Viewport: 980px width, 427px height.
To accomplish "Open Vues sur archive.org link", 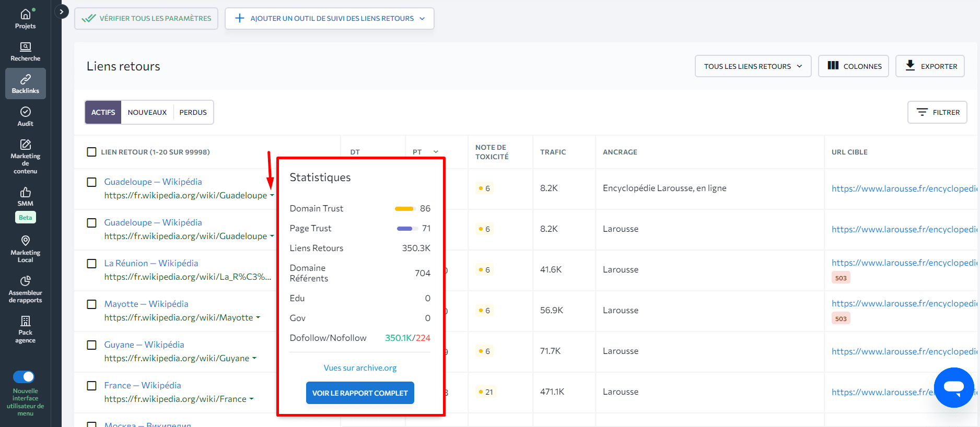I will click(360, 368).
